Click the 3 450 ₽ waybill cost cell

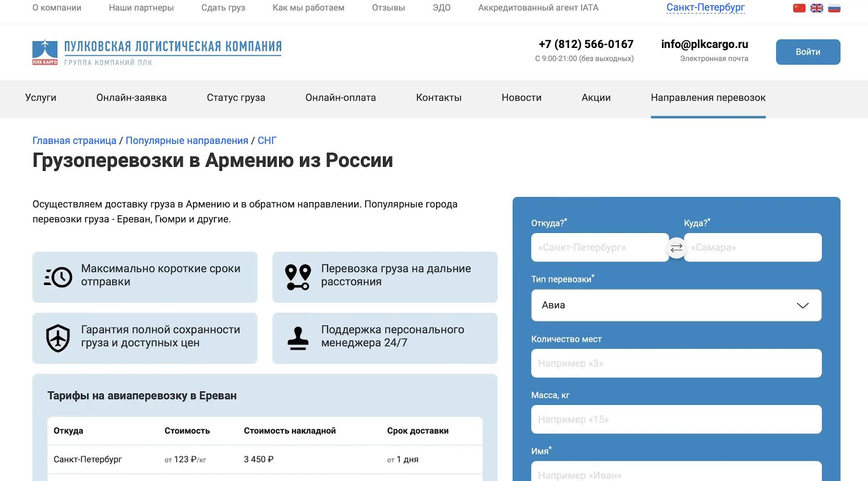coord(259,460)
